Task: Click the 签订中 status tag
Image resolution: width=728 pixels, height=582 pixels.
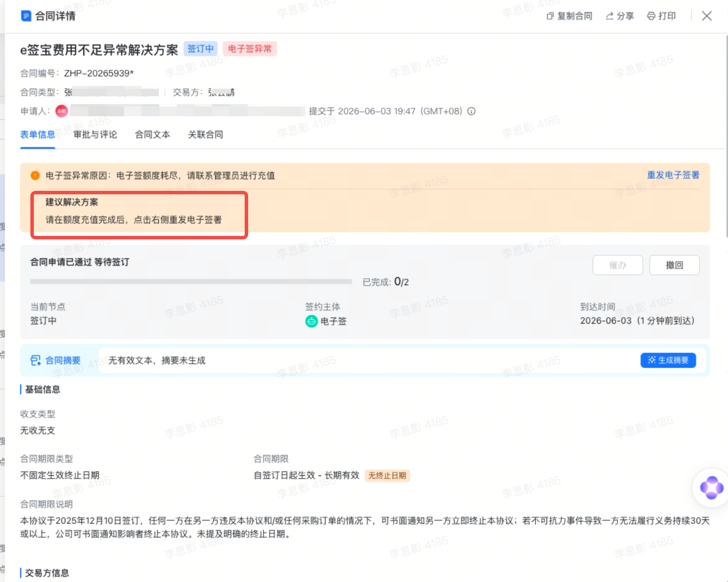Action: (x=200, y=49)
